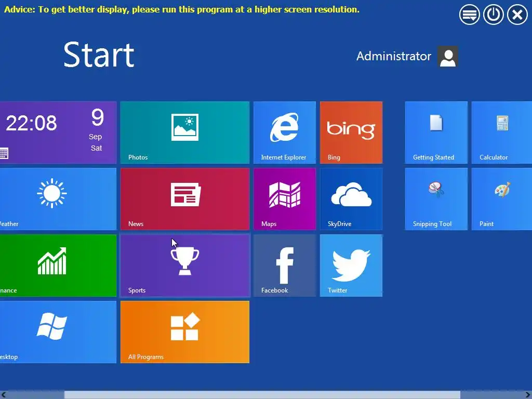Open the Bing tile
The height and width of the screenshot is (399, 532).
tap(351, 132)
